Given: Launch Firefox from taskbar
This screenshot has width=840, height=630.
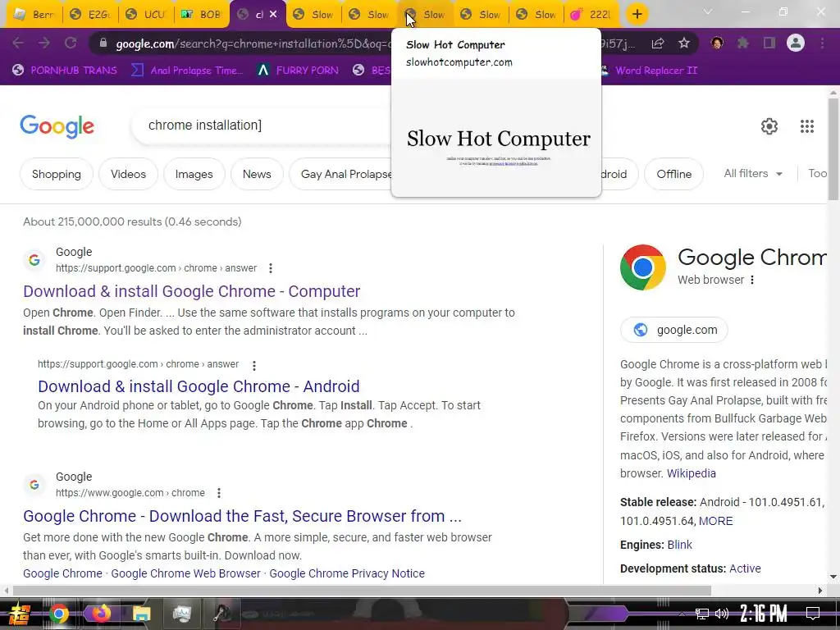Looking at the screenshot, I should [x=100, y=614].
